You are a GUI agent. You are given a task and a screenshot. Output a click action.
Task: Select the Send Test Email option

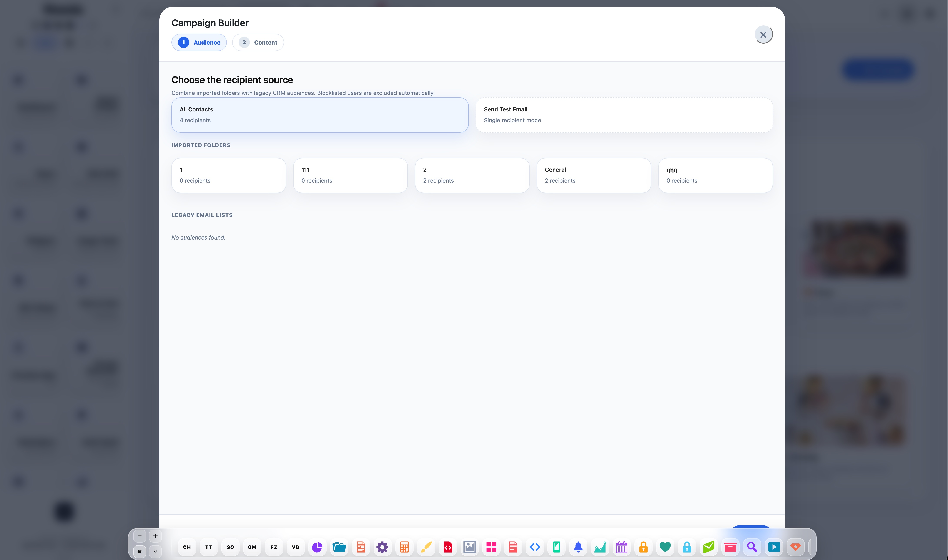624,115
